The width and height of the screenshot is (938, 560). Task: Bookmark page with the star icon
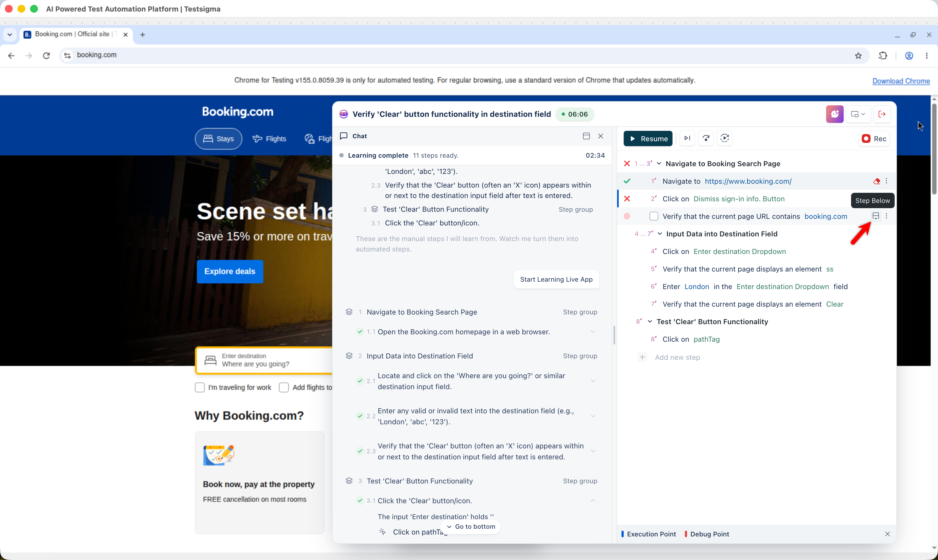[858, 55]
